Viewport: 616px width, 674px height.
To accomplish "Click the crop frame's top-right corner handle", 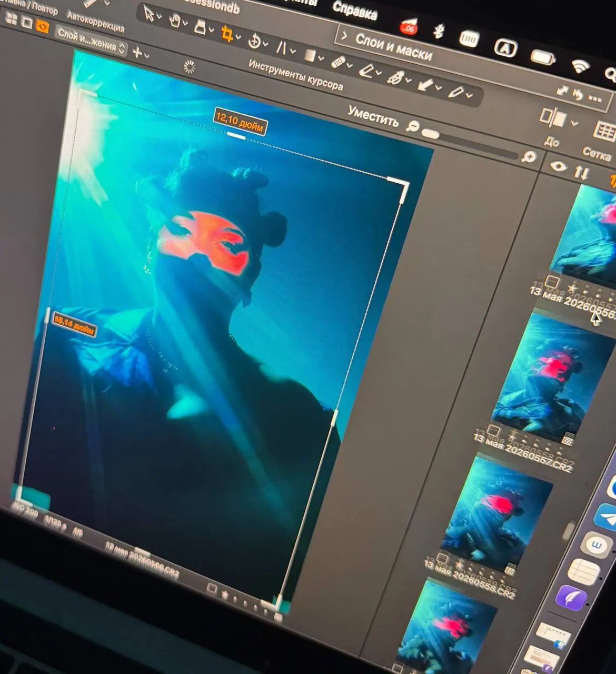I will tap(400, 187).
